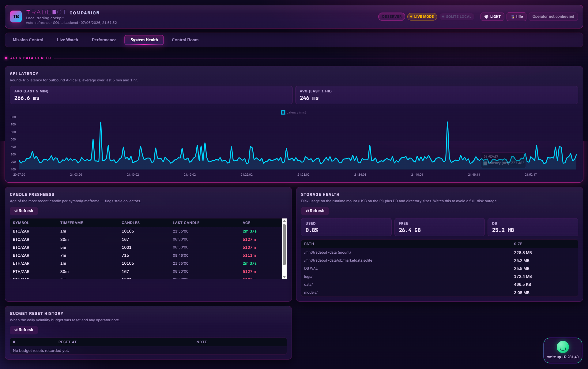Click the 21:40:04 x-axis time label
The image size is (588, 369).
click(417, 175)
